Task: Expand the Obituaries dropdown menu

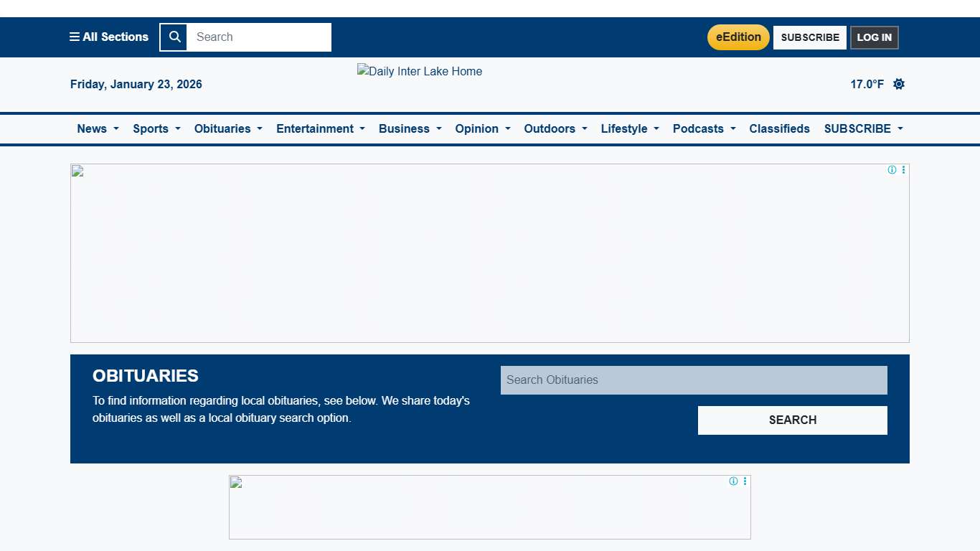Action: [228, 129]
